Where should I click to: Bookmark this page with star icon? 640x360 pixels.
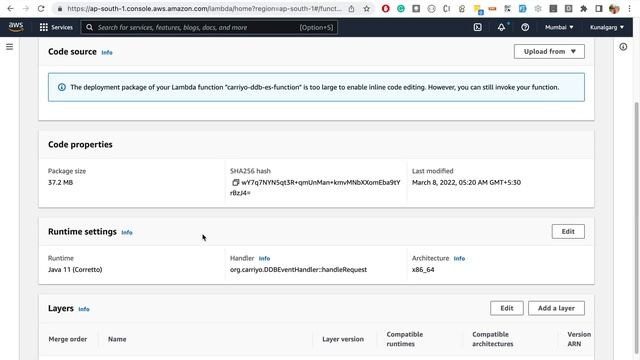(x=367, y=9)
